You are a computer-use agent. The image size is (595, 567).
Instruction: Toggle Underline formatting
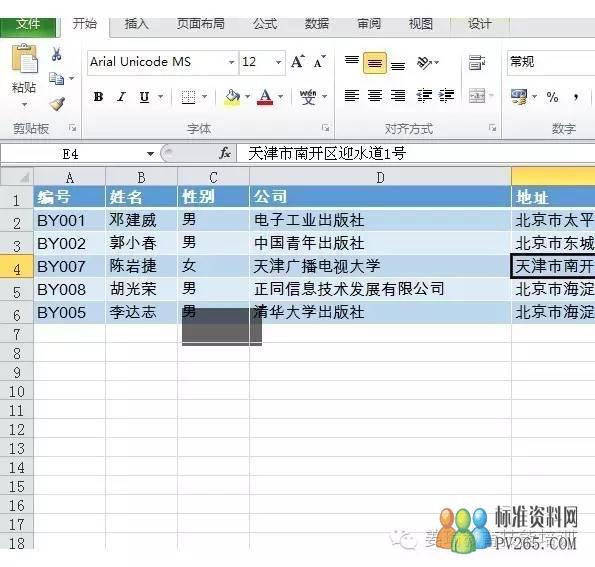click(144, 97)
